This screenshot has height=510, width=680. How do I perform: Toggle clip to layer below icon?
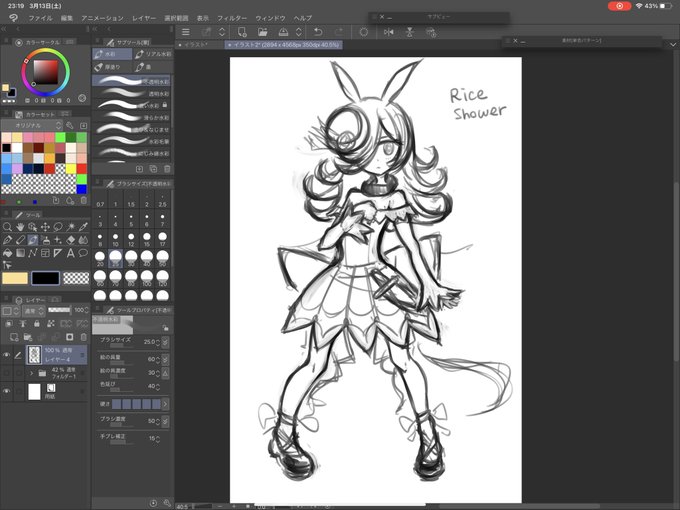9,324
